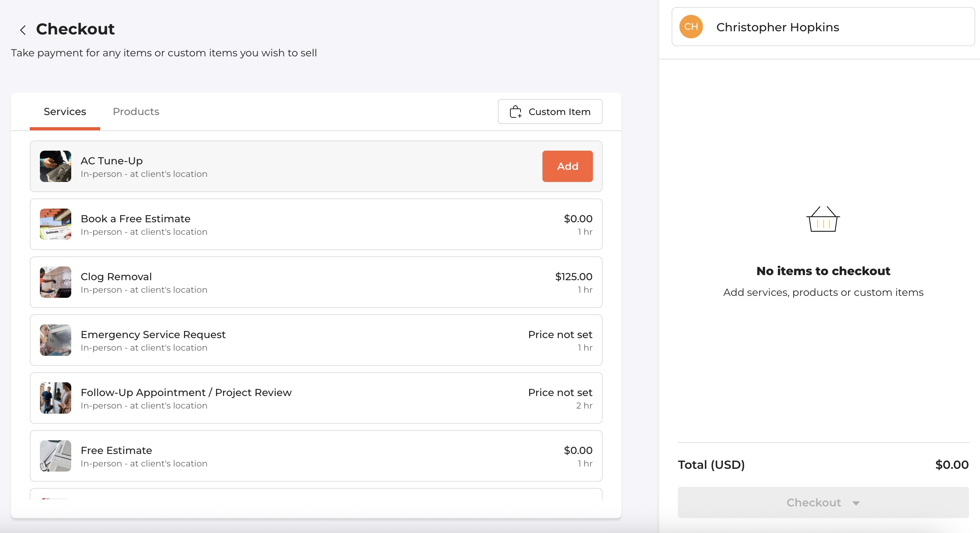
Task: Click the Custom Item bag icon
Action: pos(515,112)
